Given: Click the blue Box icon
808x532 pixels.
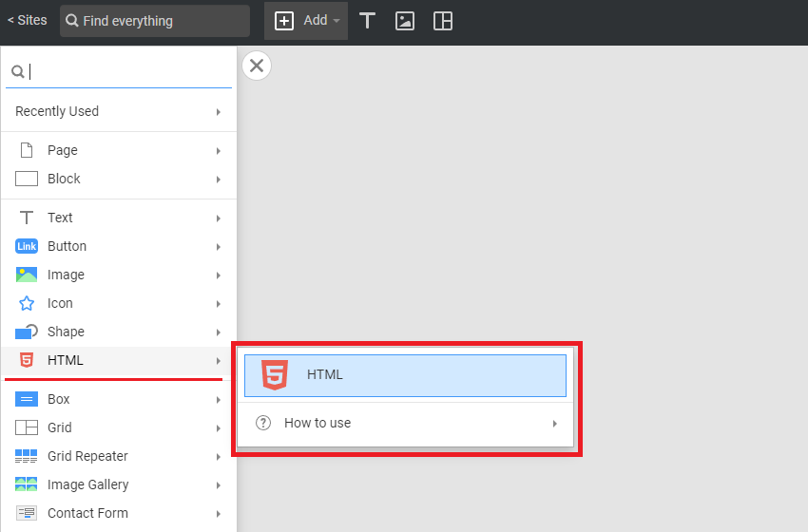Looking at the screenshot, I should coord(27,399).
